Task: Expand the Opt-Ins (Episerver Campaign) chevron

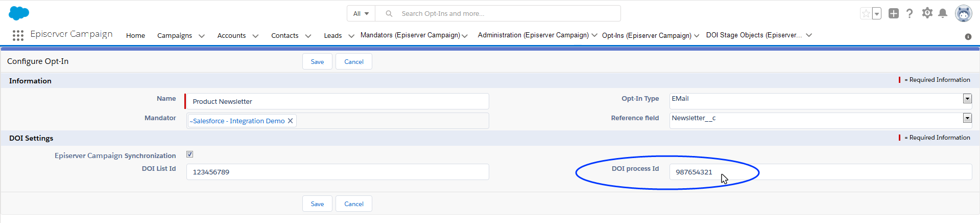Action: pyautogui.click(x=697, y=36)
